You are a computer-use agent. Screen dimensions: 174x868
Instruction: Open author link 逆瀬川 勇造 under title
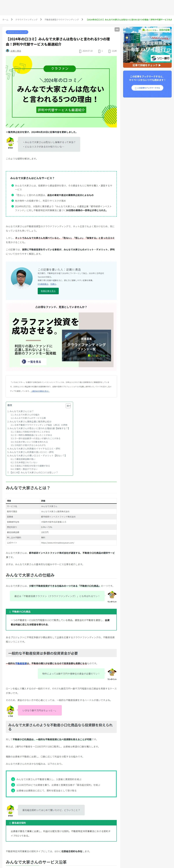tap(16, 51)
